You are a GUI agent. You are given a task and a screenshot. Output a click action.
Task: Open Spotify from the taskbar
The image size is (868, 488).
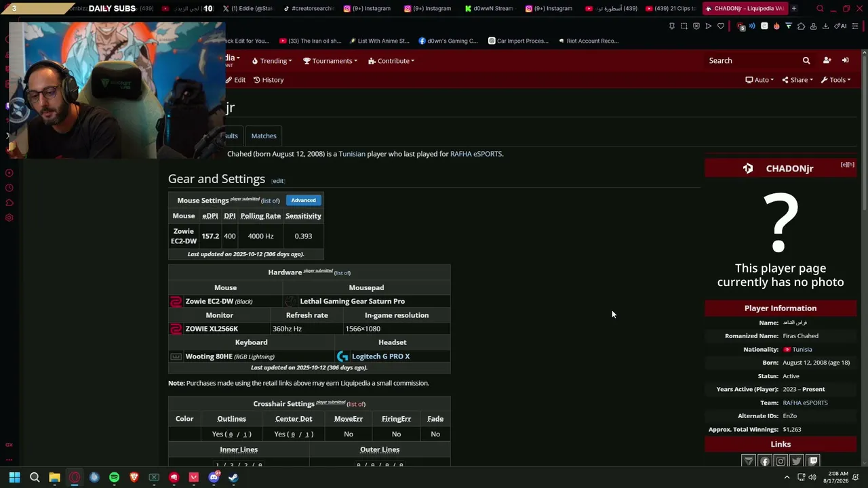tap(114, 477)
